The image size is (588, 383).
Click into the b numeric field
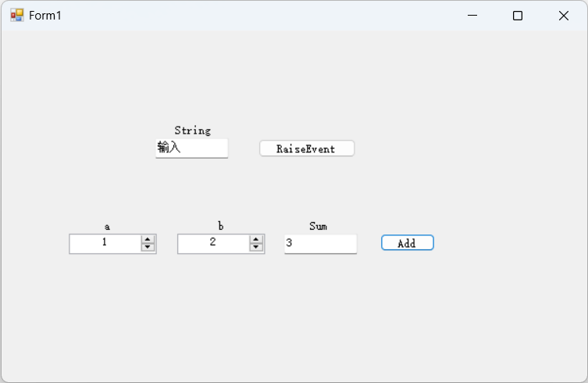[x=212, y=243]
